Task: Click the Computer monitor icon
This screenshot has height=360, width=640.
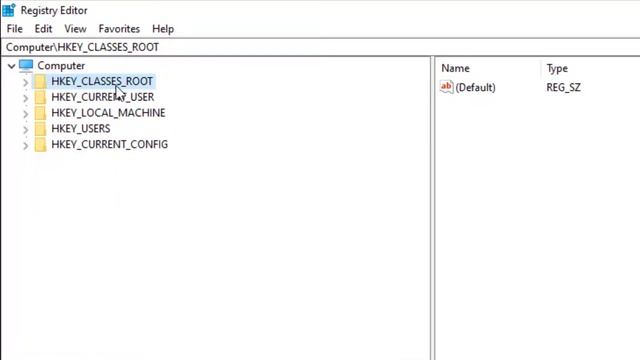Action: [x=26, y=65]
